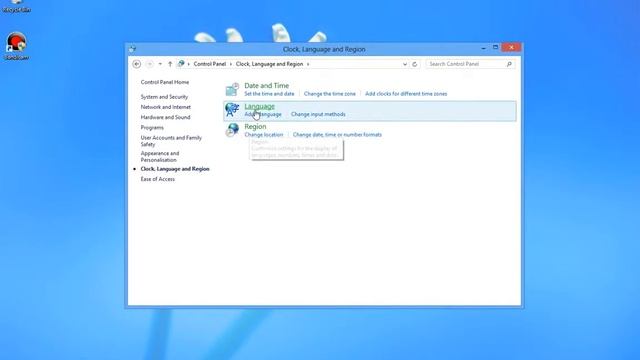Image resolution: width=640 pixels, height=360 pixels.
Task: Open Programs category in sidebar
Action: click(x=152, y=127)
